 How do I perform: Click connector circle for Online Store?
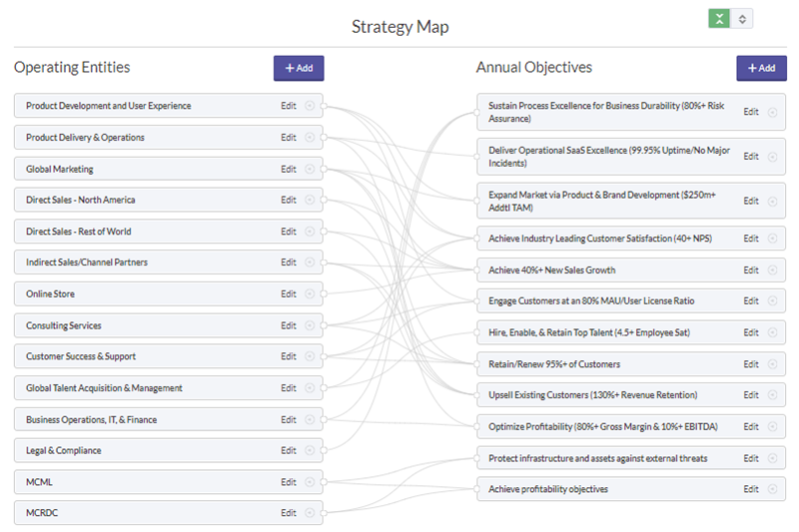click(310, 293)
